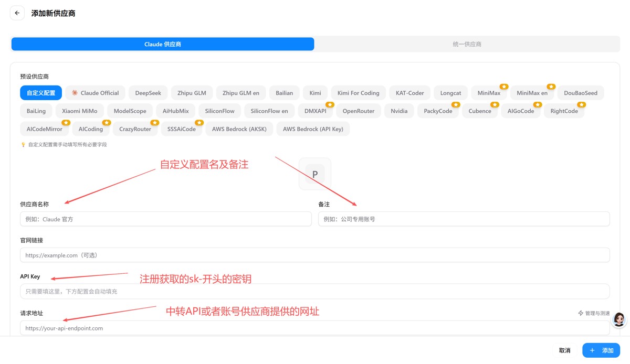Choose the PackyCode preset
The width and height of the screenshot is (630, 364).
pyautogui.click(x=438, y=111)
